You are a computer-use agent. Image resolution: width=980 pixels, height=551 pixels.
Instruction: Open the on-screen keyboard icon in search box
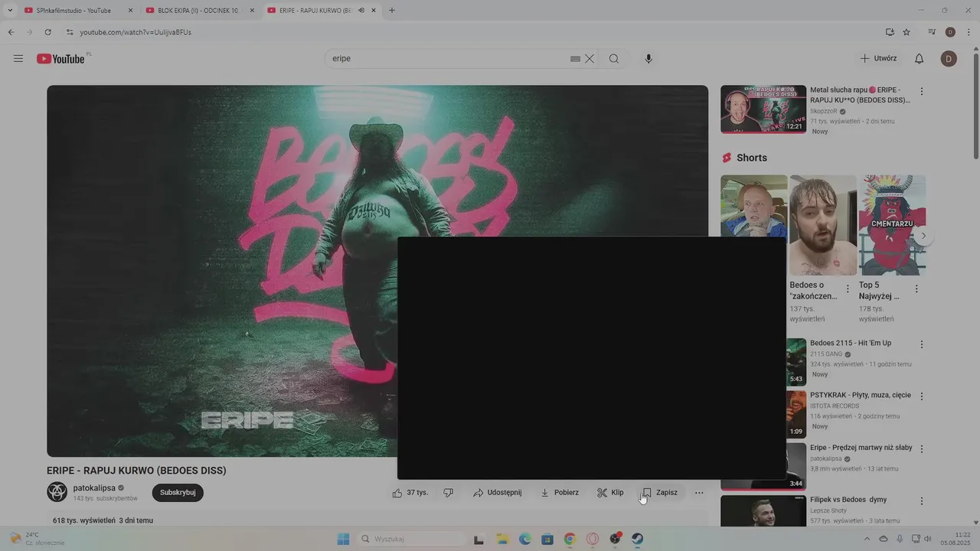575,59
